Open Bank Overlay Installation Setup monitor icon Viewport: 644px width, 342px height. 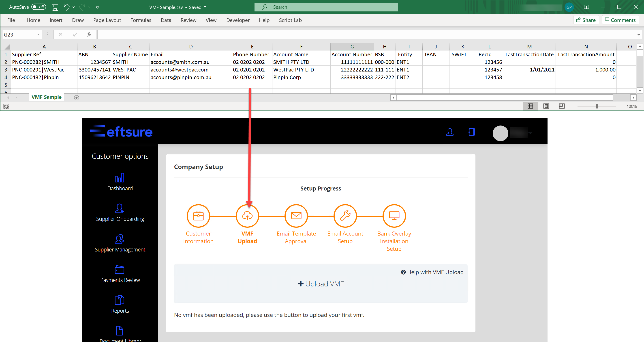pyautogui.click(x=394, y=216)
